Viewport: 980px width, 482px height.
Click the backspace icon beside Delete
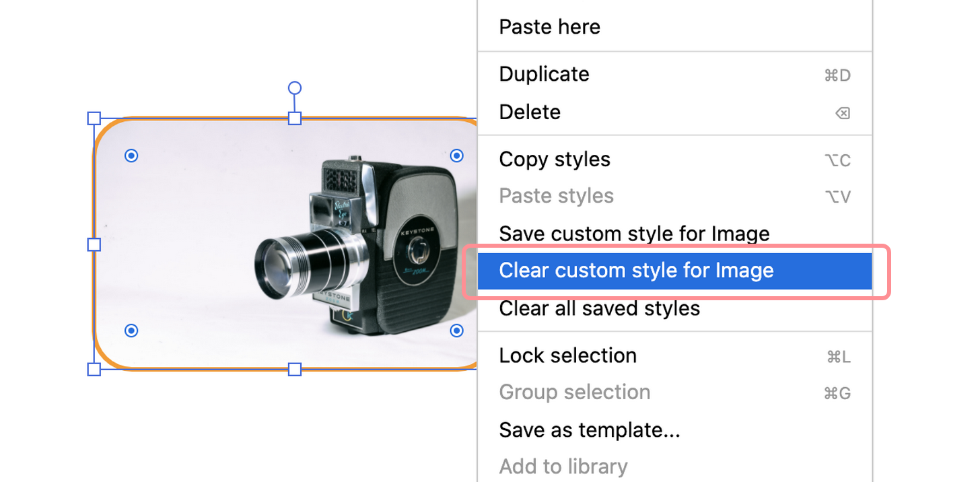[842, 112]
